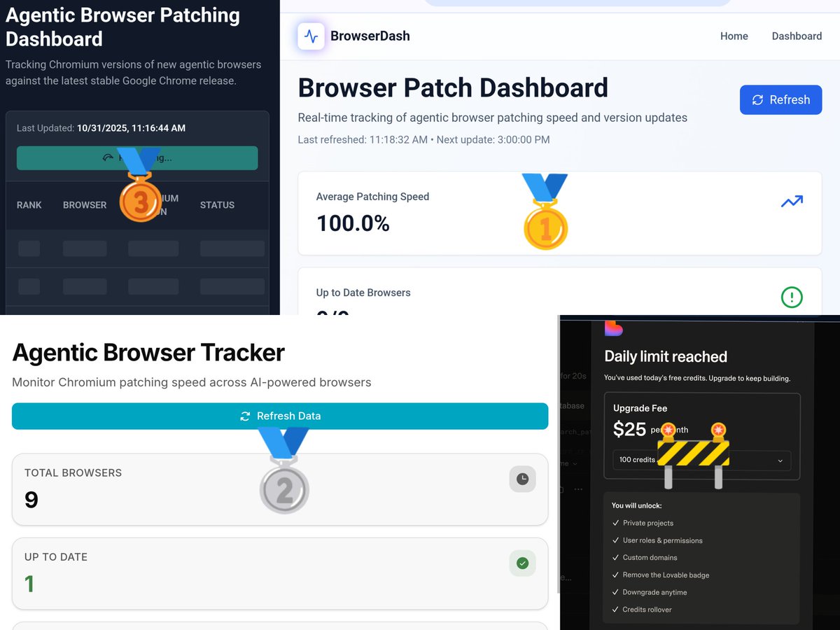Viewport: 840px width, 630px height.
Task: Open the 100 credits dropdown
Action: (x=701, y=460)
